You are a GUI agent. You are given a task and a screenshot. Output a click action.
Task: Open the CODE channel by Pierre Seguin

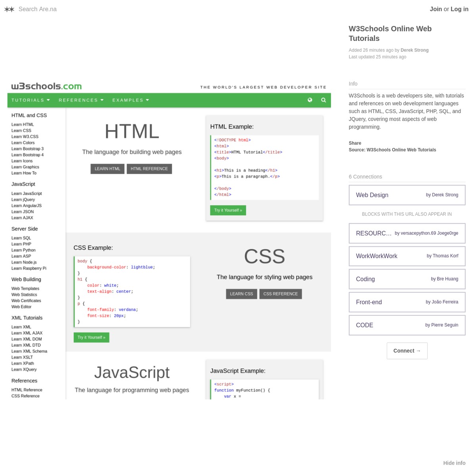(x=407, y=325)
